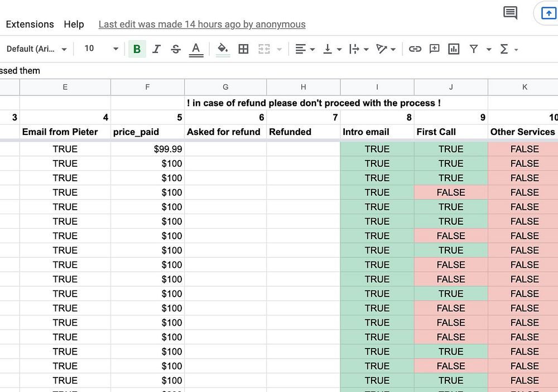
Task: Click the insert comment icon
Action: 434,49
